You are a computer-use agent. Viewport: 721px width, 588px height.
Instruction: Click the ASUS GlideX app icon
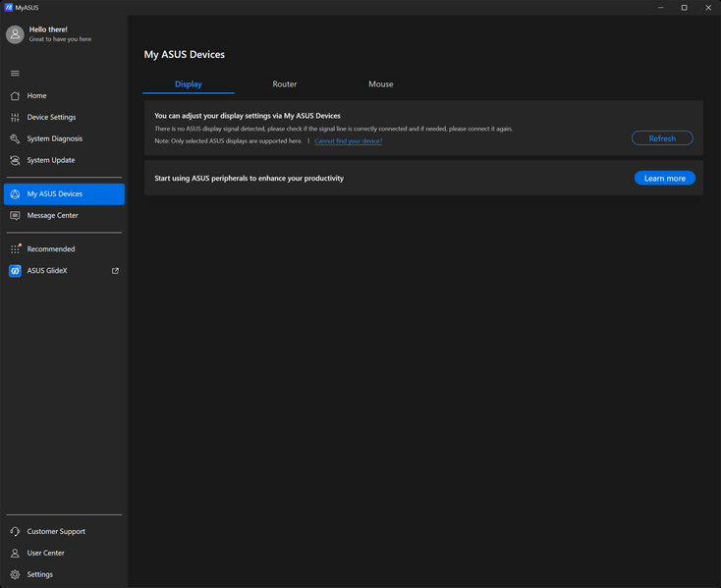click(x=15, y=271)
